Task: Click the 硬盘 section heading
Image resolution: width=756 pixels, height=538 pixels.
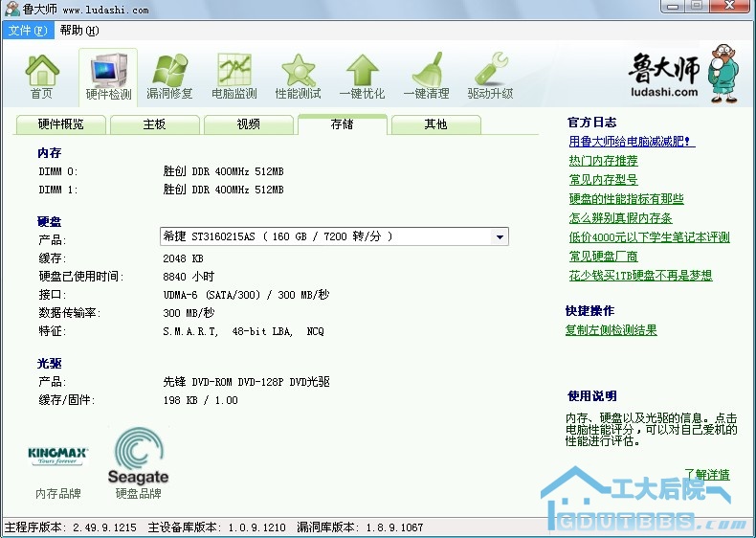Action: coord(49,221)
